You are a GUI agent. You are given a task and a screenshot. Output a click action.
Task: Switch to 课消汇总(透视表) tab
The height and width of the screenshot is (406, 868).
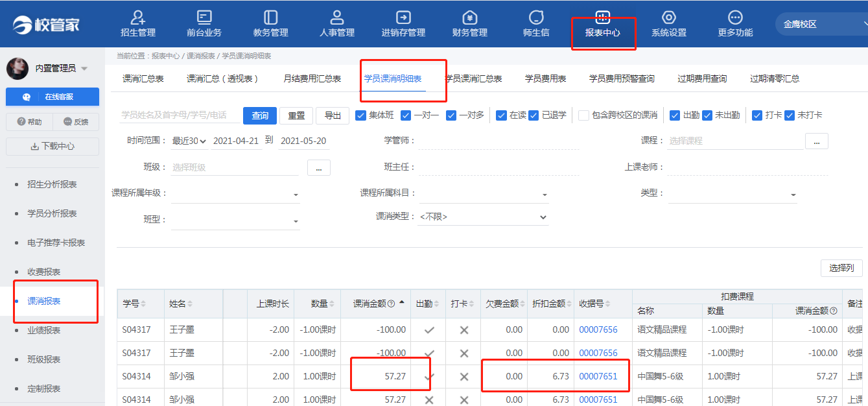click(x=223, y=78)
